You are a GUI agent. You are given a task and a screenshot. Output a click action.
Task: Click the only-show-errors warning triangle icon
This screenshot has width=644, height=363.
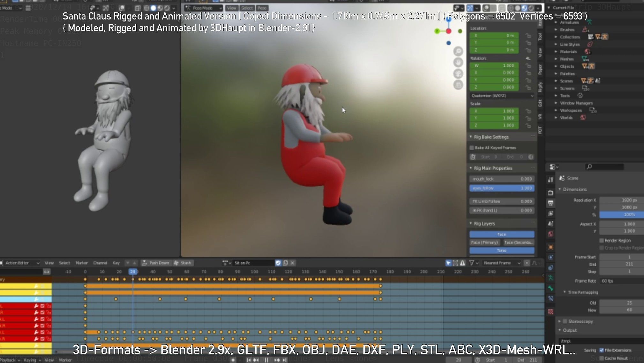pos(462,263)
